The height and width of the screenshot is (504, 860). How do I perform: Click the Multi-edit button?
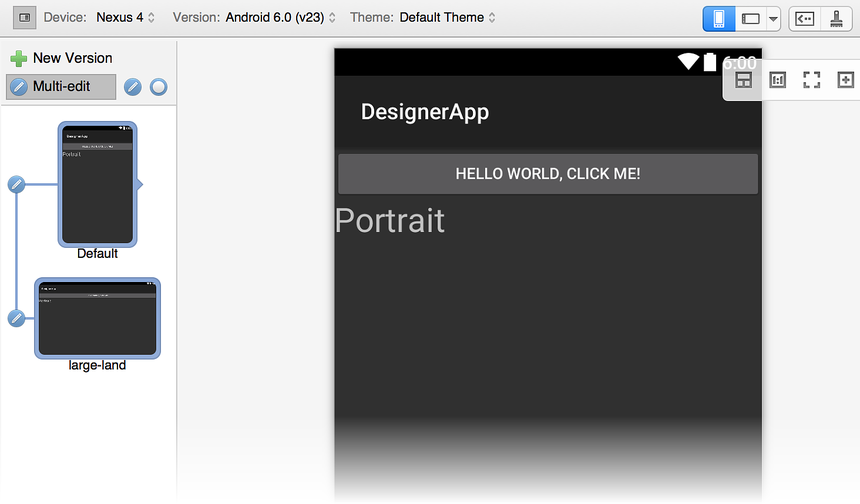61,87
